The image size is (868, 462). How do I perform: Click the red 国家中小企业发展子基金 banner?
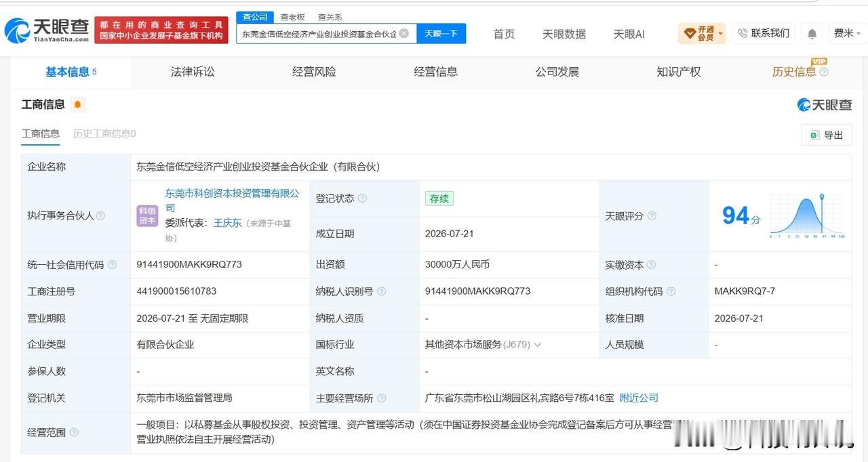pyautogui.click(x=161, y=30)
